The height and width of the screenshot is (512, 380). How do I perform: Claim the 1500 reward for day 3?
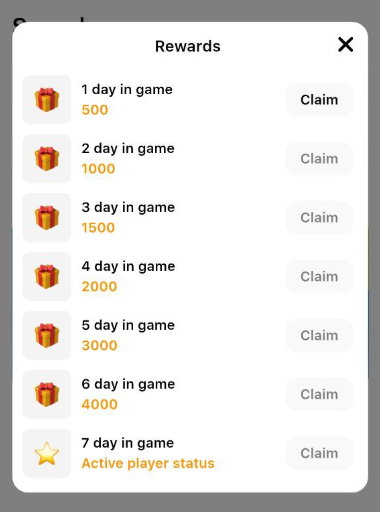coord(319,217)
